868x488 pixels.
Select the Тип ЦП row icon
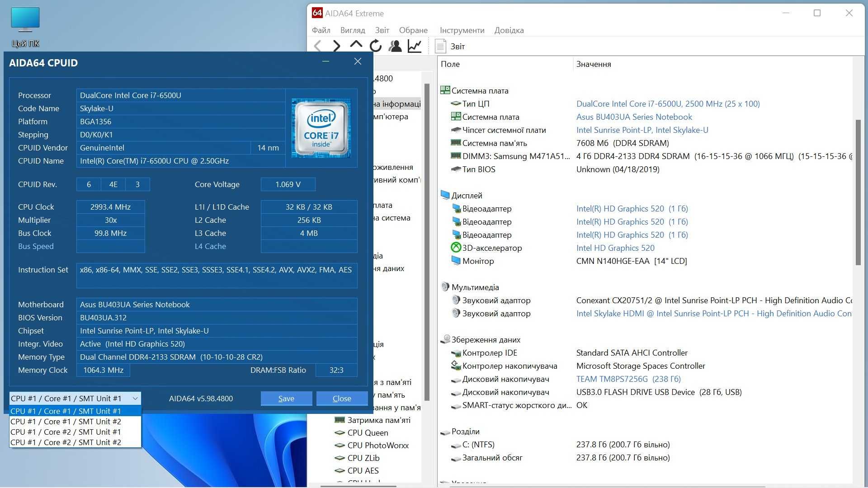pos(456,103)
